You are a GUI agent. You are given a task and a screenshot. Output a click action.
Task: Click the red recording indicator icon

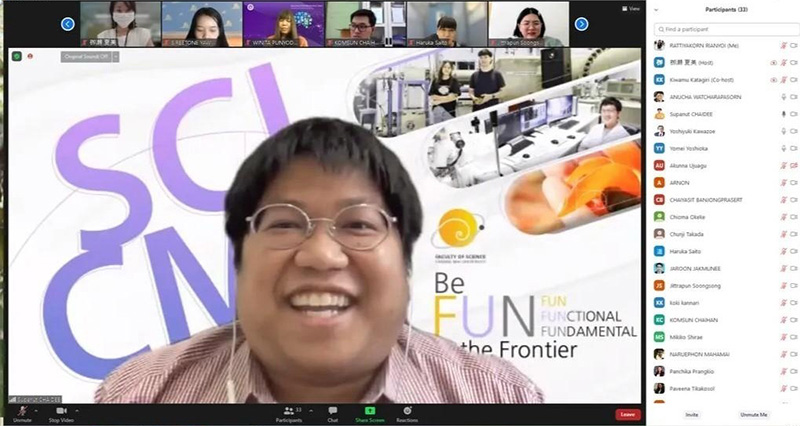(x=30, y=56)
